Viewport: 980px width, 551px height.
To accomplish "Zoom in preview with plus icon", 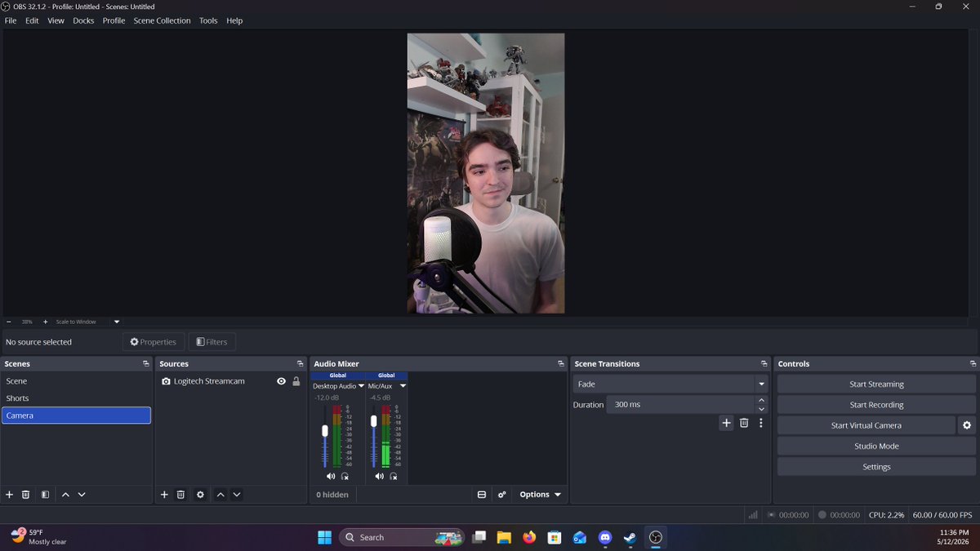I will coord(45,322).
